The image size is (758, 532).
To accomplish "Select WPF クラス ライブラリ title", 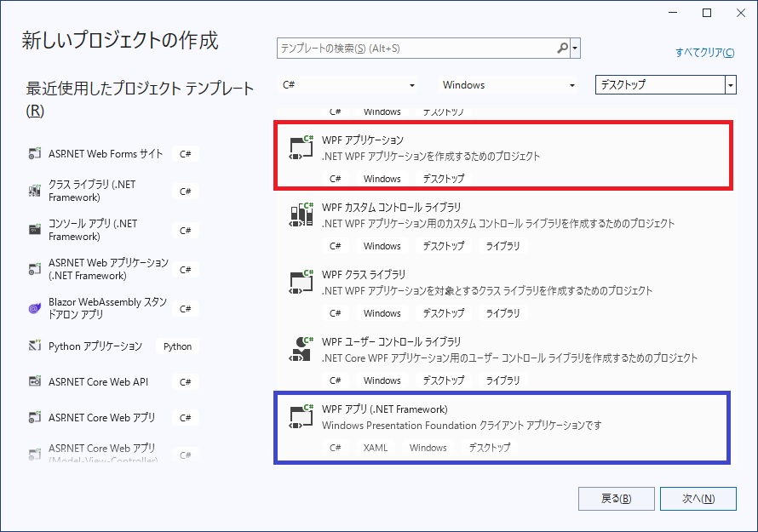I will coord(364,274).
